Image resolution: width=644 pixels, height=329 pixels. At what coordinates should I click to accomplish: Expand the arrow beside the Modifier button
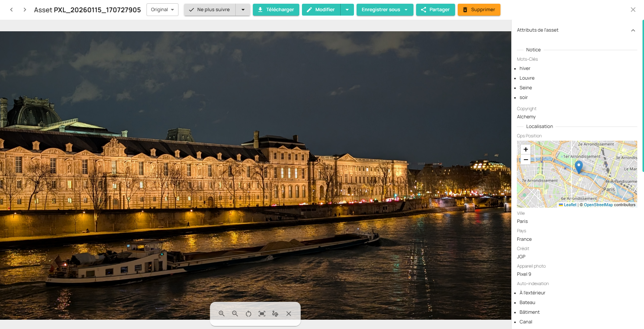pyautogui.click(x=347, y=10)
